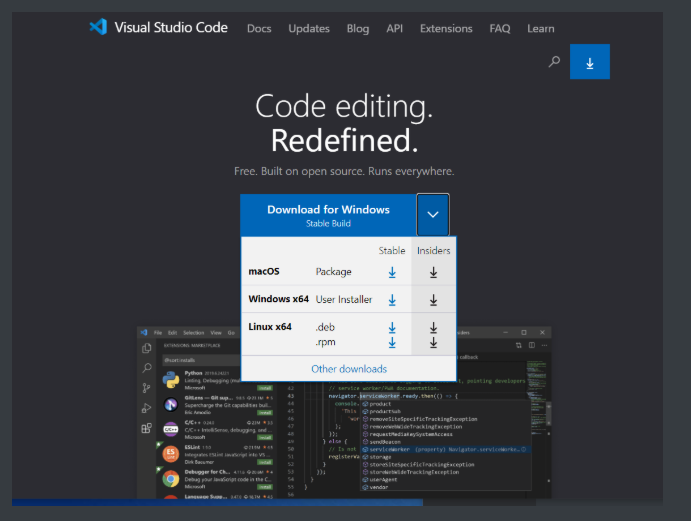Click the GitLens extension logo in preview
691x521 pixels.
(x=171, y=404)
